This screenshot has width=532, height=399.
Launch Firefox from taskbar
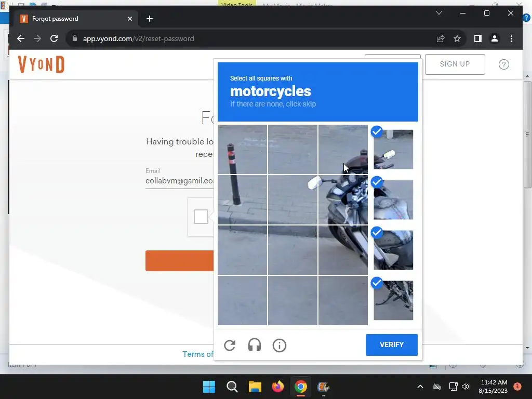278,387
